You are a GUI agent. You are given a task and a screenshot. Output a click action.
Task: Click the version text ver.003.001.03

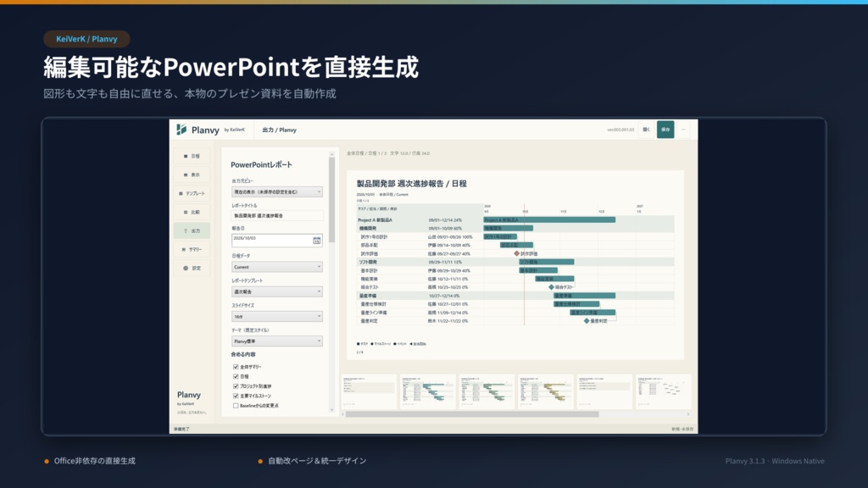click(620, 130)
